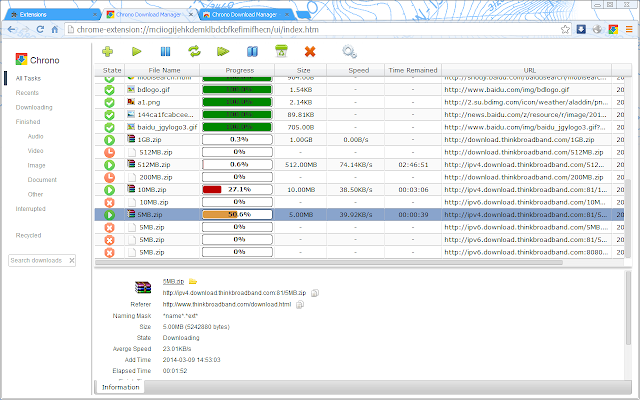Sort by the Speed column header
This screenshot has width=640, height=400.
[356, 70]
